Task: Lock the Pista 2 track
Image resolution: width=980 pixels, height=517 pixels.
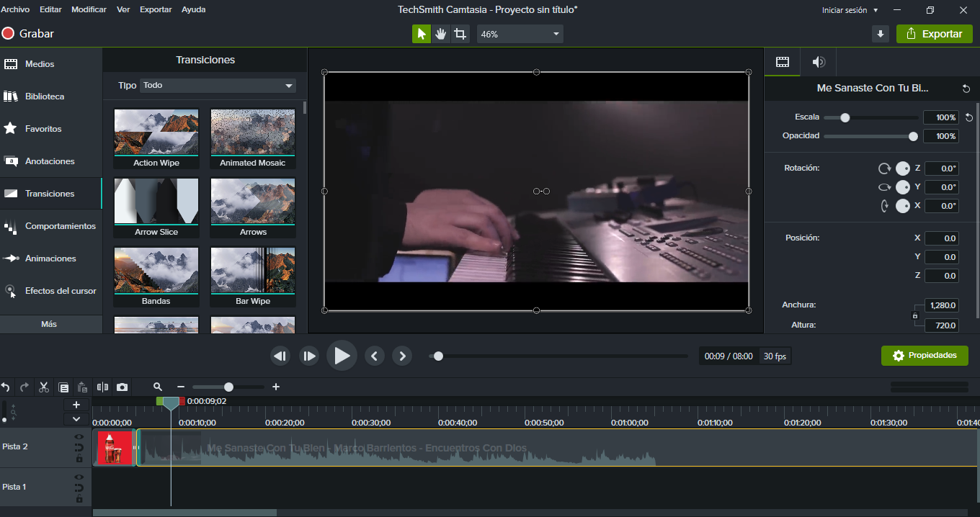Action: click(x=79, y=458)
